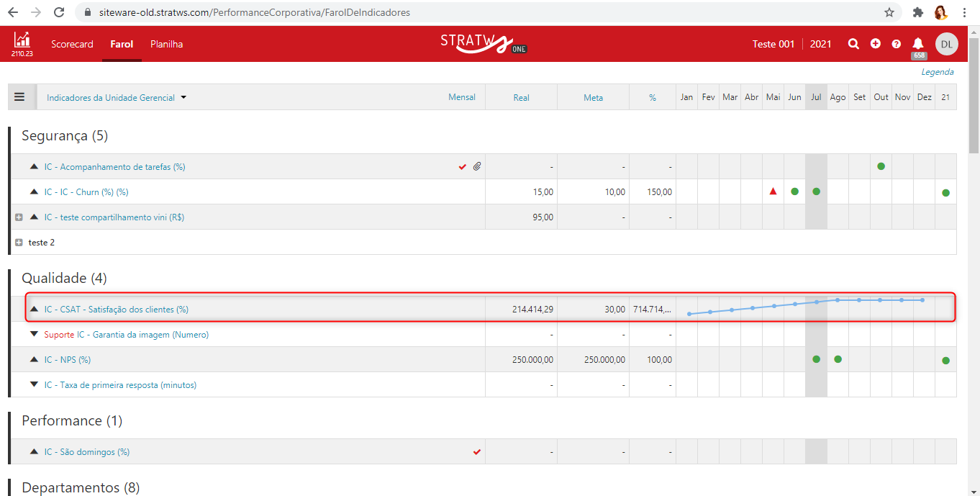
Task: Open the 2021 year selector
Action: pyautogui.click(x=820, y=44)
